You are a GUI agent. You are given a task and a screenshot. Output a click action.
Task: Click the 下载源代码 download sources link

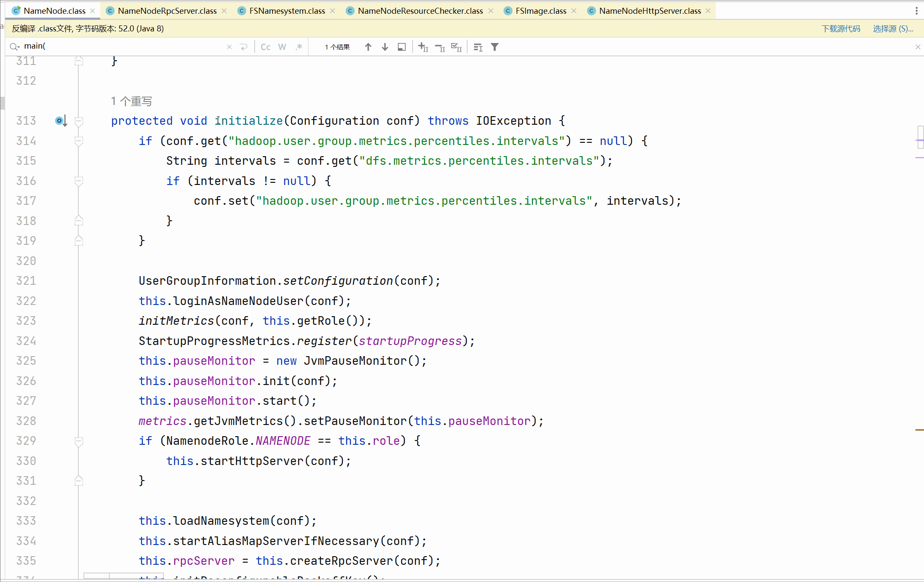(x=841, y=28)
